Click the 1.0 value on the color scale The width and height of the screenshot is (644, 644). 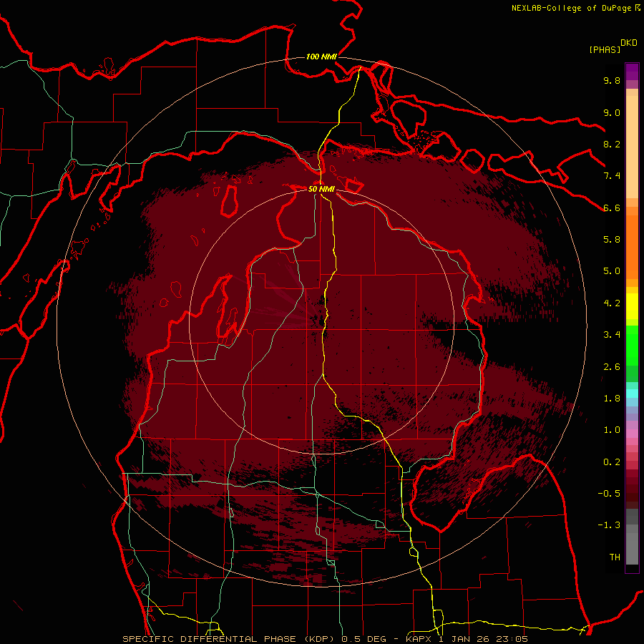(x=612, y=430)
